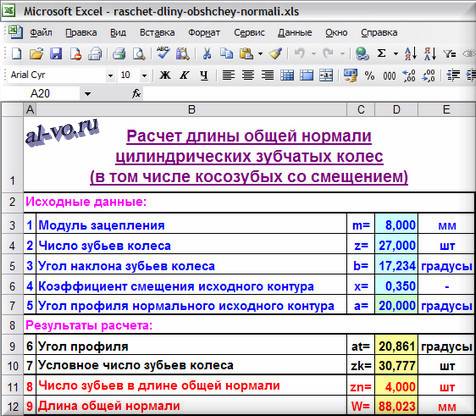The image size is (476, 416).
Task: Select the teeth count cell 27,000
Action: [x=396, y=245]
